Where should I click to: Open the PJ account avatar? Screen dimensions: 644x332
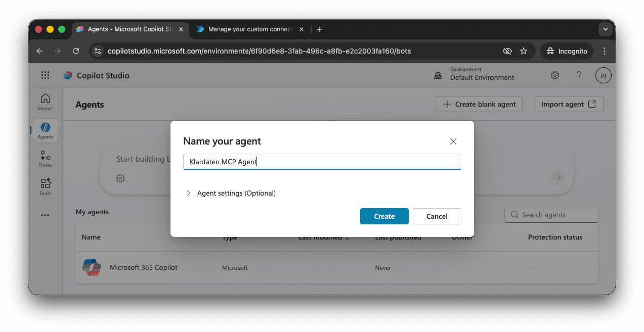tap(603, 75)
